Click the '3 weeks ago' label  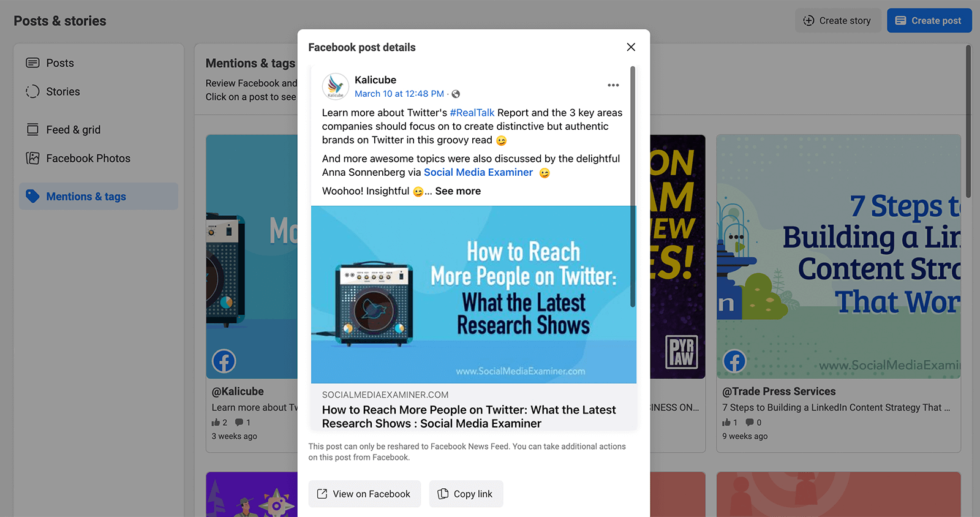point(235,436)
